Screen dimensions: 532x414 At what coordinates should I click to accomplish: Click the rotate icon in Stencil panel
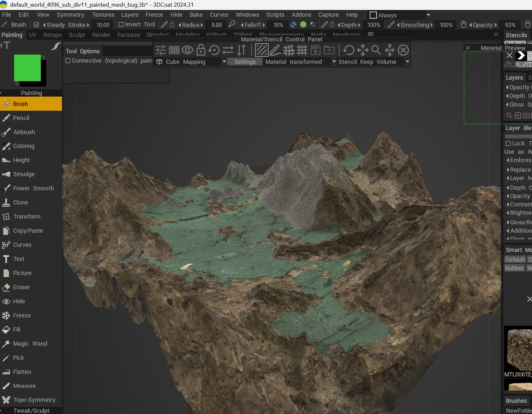349,50
